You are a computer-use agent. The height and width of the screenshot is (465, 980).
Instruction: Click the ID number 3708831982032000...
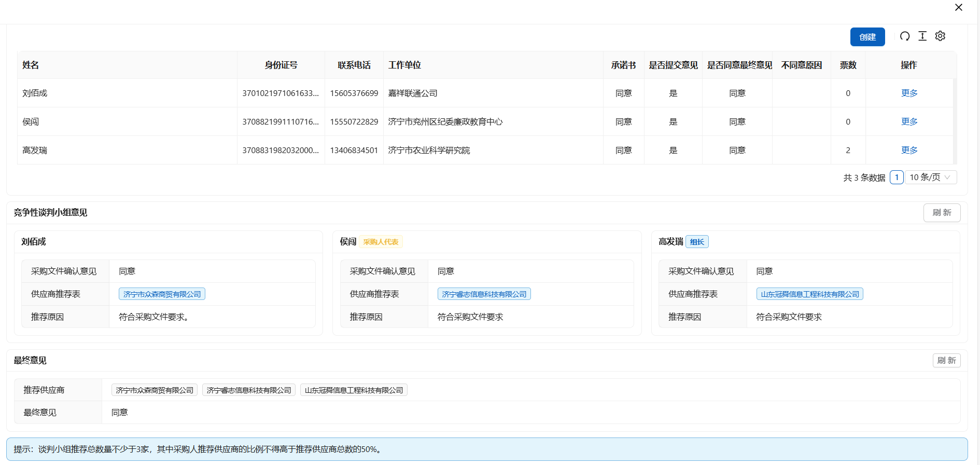[281, 151]
